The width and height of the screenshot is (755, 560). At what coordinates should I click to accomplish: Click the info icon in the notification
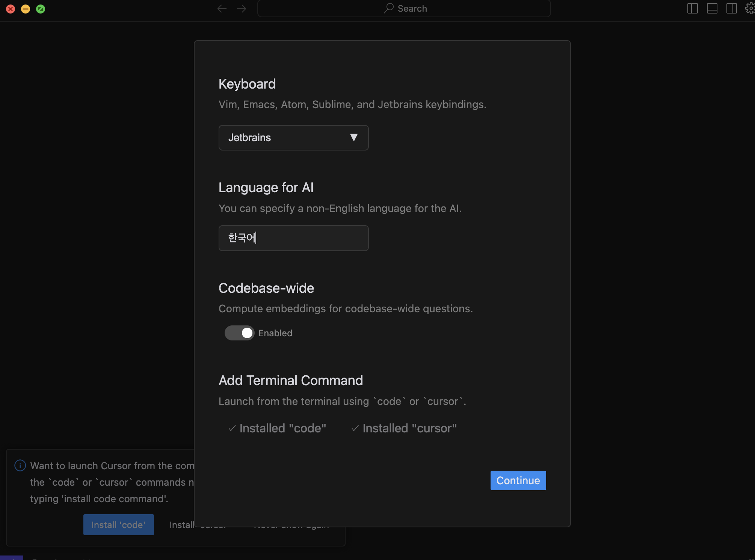point(20,465)
